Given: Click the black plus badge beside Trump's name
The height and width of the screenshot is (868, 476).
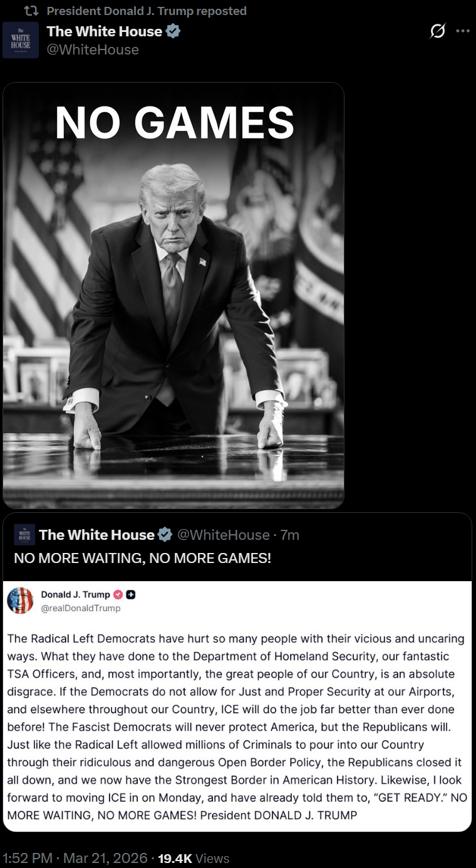Looking at the screenshot, I should 131,595.
